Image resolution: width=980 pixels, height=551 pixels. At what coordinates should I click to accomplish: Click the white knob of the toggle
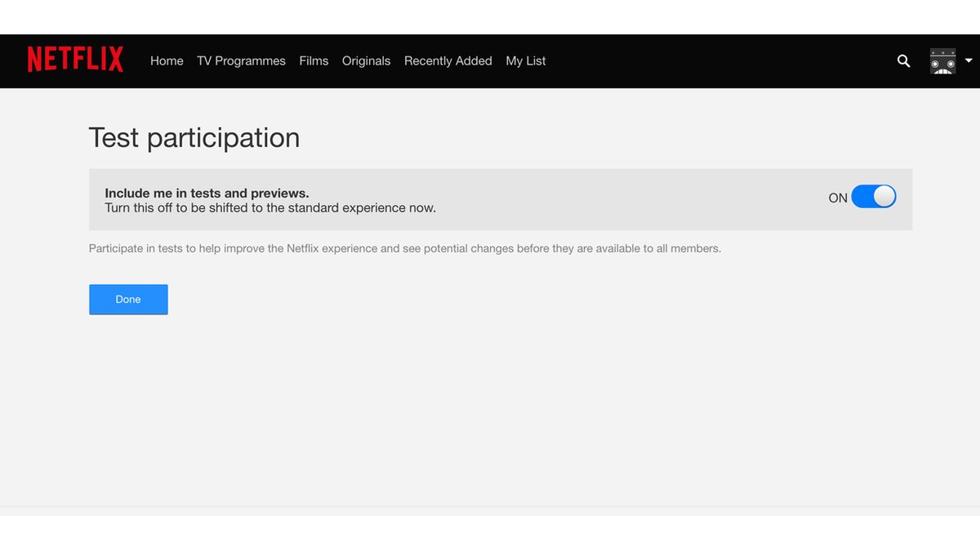pyautogui.click(x=884, y=197)
